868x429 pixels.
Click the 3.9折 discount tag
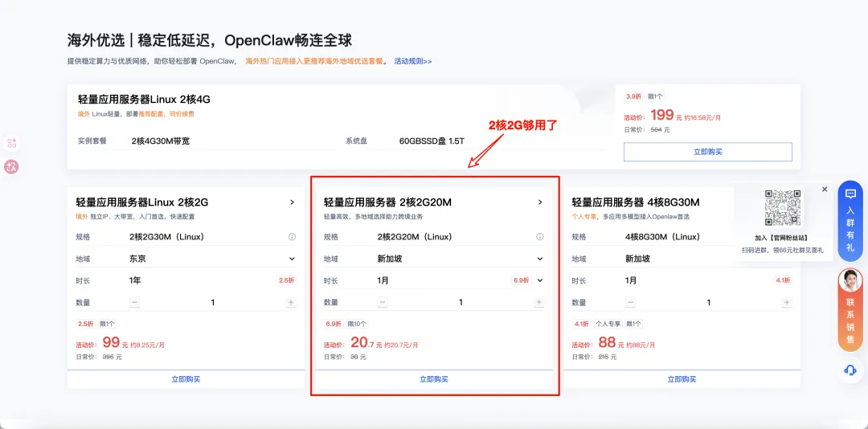634,96
